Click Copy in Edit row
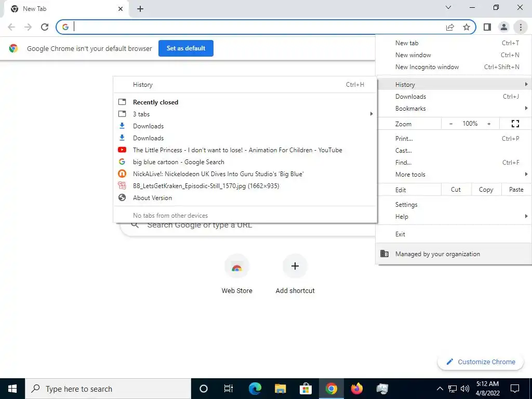532x399 pixels. [486, 190]
